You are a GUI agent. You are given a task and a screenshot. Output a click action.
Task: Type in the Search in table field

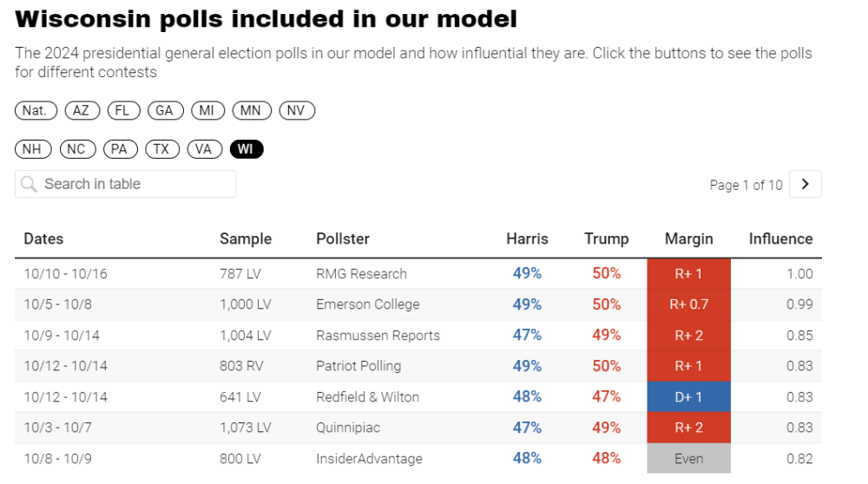pyautogui.click(x=130, y=184)
